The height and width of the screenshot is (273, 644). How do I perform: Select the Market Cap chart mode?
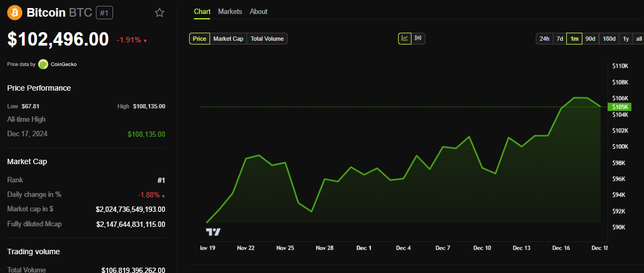click(228, 39)
